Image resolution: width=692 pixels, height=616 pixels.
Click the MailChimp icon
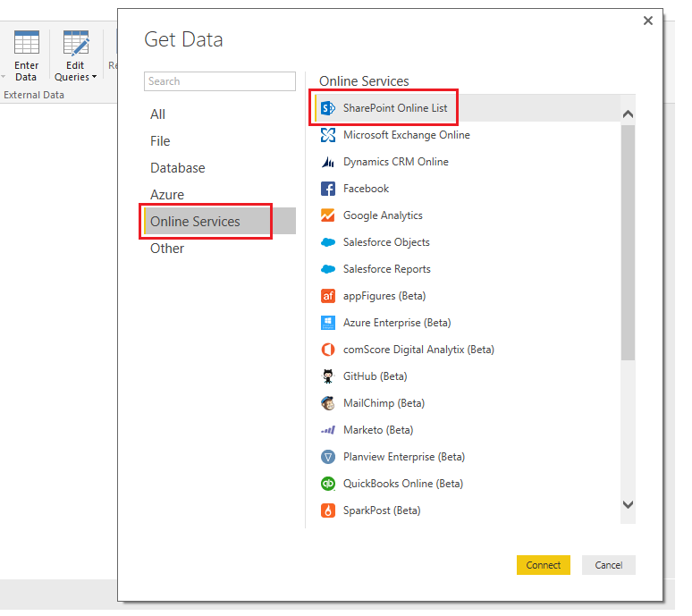pos(327,403)
